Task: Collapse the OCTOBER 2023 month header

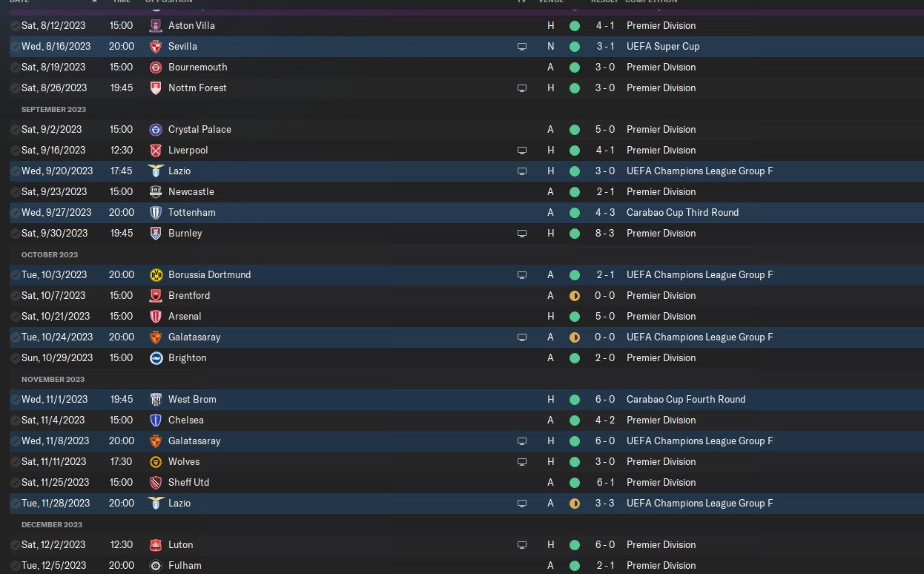Action: coord(50,254)
